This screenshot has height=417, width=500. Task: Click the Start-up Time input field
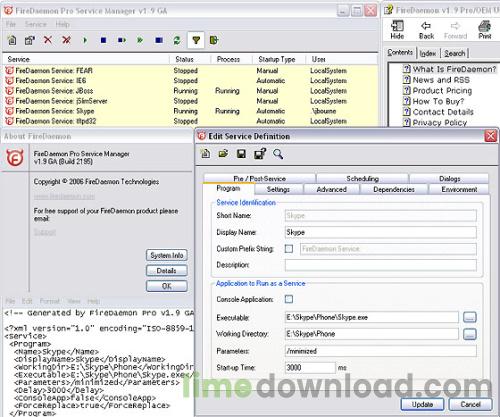pos(310,368)
